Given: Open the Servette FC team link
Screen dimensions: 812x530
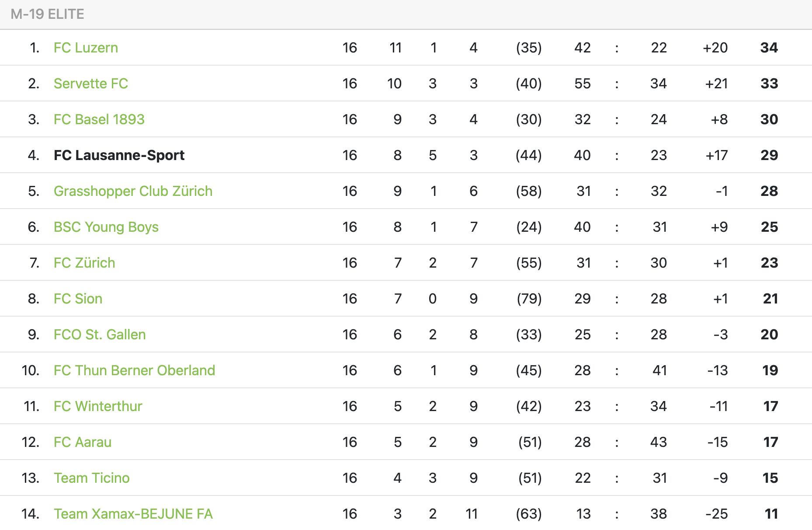Looking at the screenshot, I should coord(90,84).
